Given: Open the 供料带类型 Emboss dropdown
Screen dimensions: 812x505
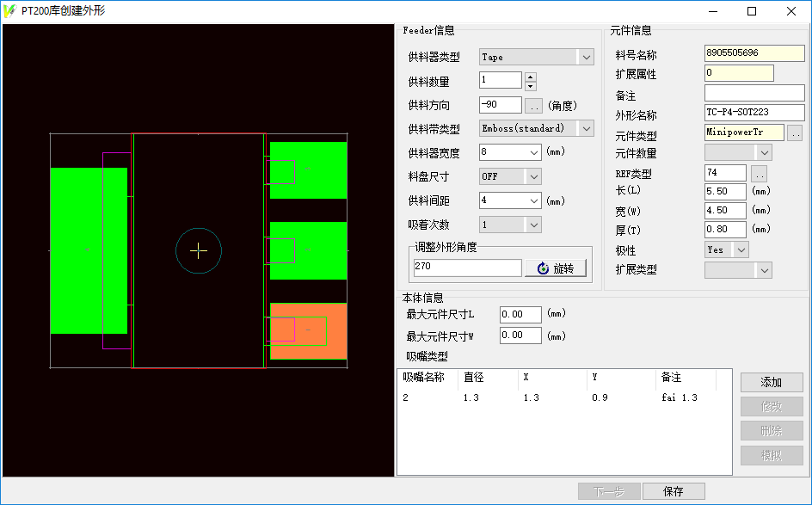Looking at the screenshot, I should [536, 128].
